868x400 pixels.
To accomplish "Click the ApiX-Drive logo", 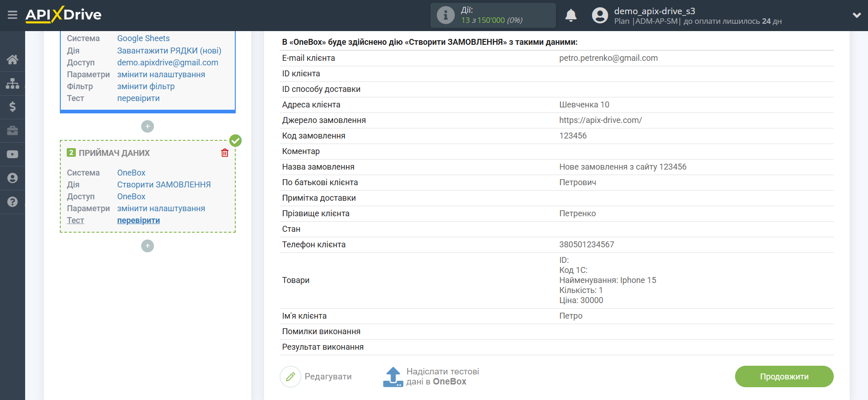I will point(64,15).
